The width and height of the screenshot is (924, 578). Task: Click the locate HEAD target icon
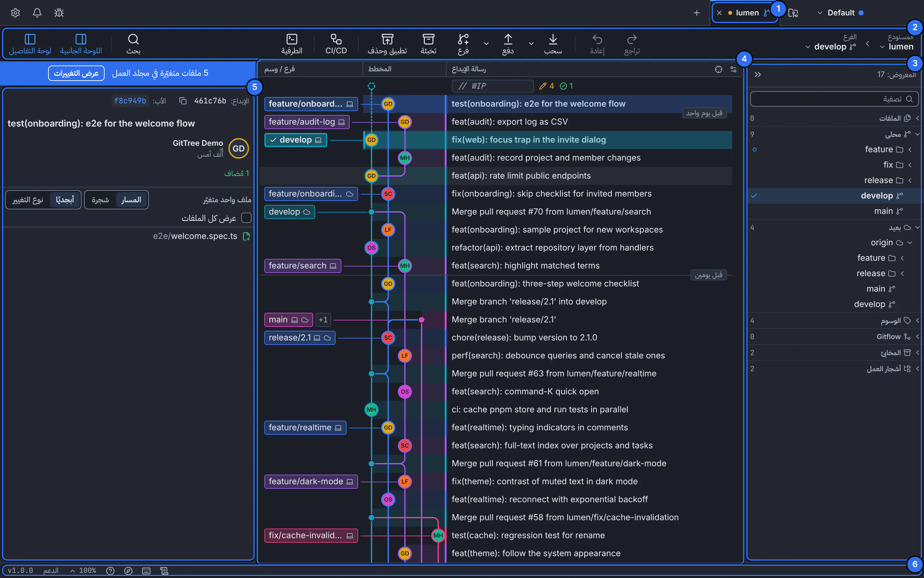coord(719,69)
